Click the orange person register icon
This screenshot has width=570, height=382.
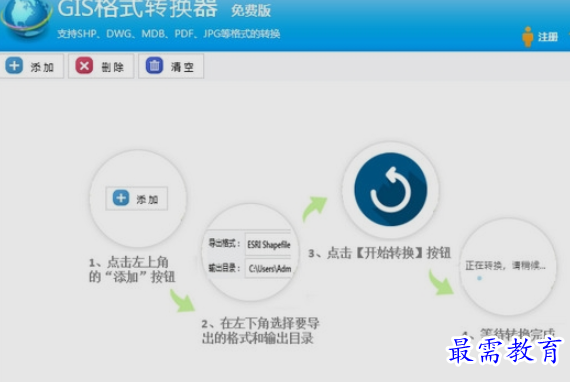point(528,37)
